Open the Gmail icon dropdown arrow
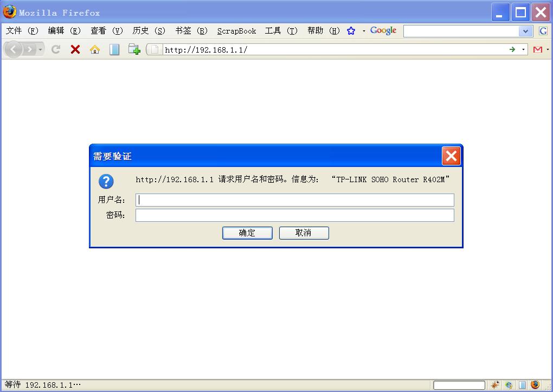The image size is (553, 392). [548, 49]
